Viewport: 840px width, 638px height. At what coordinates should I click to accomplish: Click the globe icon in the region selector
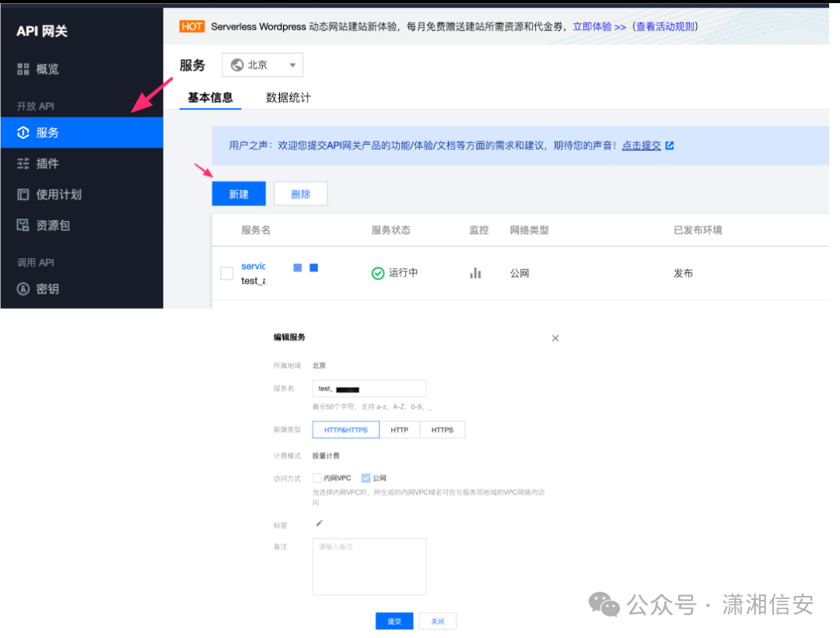point(239,65)
